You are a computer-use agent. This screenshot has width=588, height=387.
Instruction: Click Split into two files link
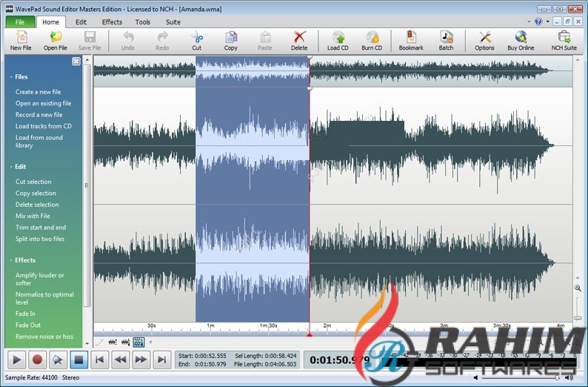(x=40, y=239)
